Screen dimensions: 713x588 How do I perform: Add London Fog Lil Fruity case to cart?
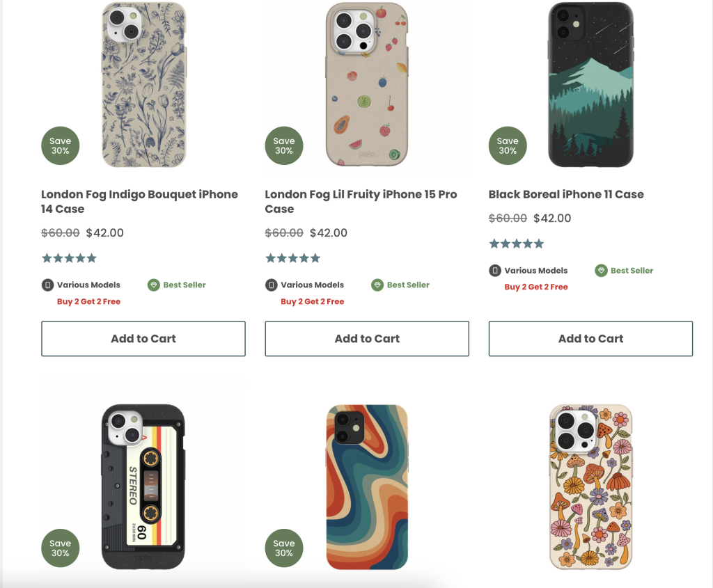(x=367, y=339)
